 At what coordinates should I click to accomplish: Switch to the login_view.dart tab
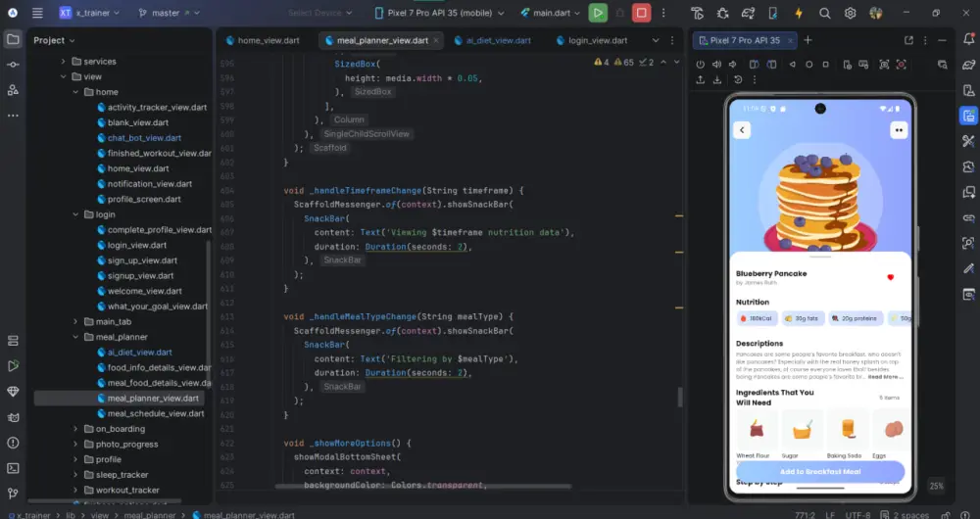coord(592,40)
